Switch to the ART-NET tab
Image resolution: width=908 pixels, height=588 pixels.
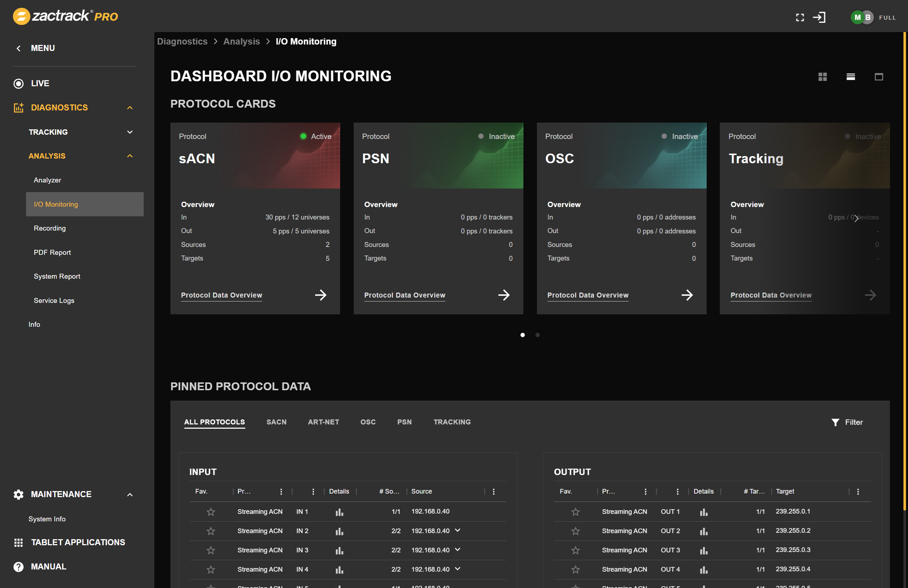(x=324, y=422)
